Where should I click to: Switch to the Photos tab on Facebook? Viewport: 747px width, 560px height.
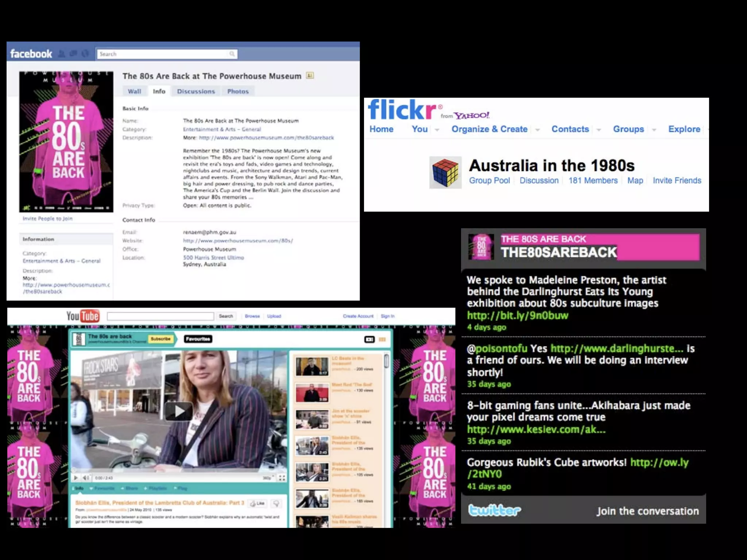click(238, 91)
